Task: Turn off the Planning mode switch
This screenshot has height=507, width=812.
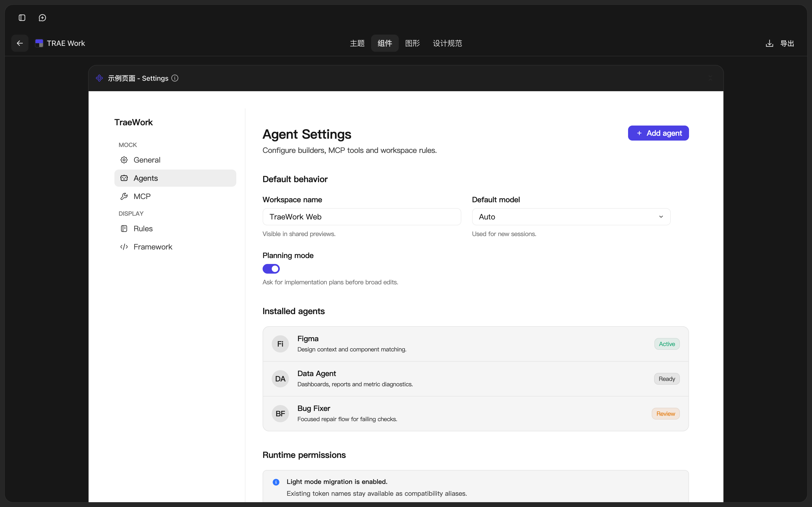Action: click(x=271, y=269)
